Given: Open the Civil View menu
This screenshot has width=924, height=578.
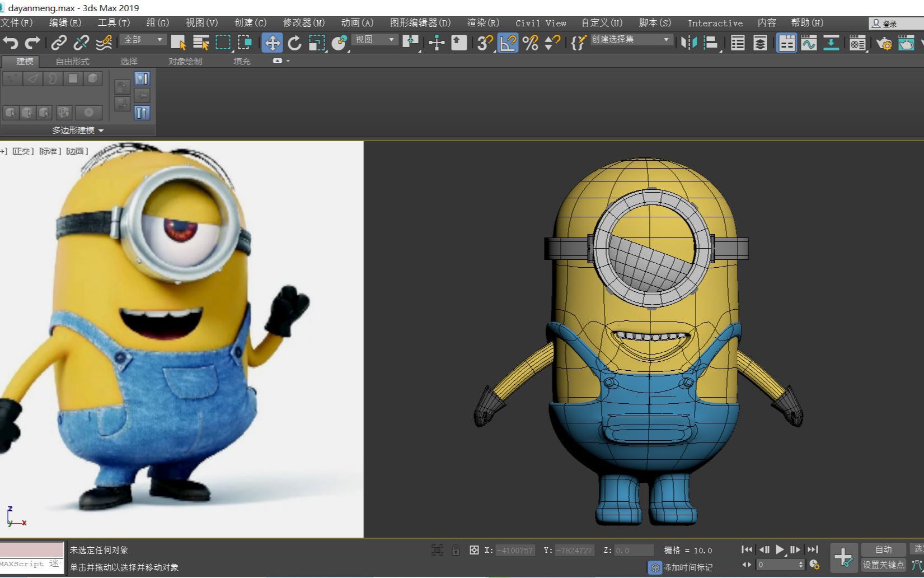Looking at the screenshot, I should click(541, 23).
